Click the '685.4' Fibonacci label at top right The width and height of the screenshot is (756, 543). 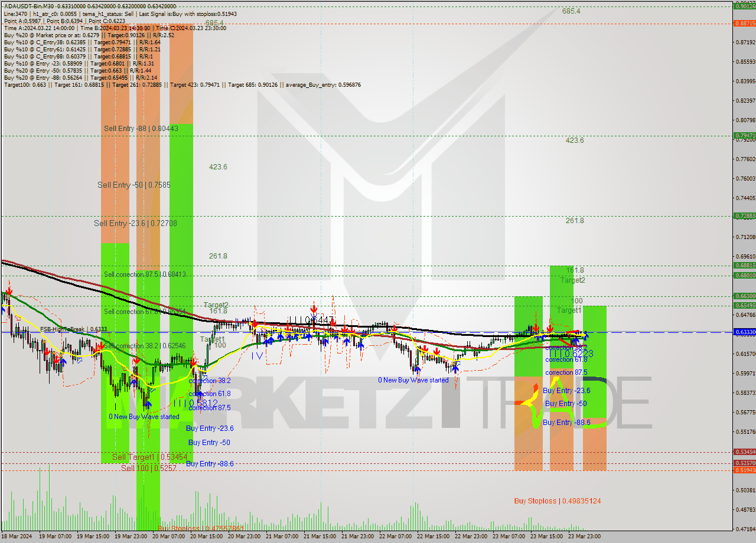point(571,11)
